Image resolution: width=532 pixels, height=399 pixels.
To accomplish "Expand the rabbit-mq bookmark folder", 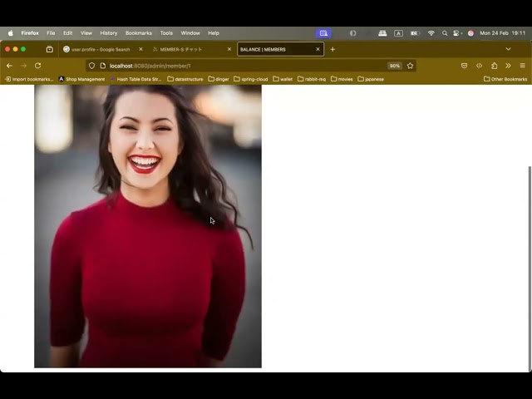I will 312,79.
